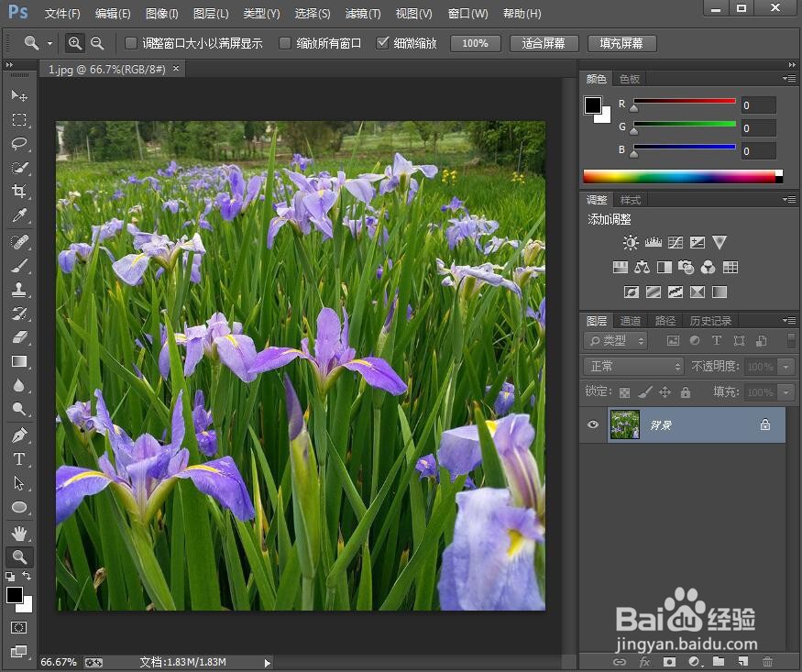This screenshot has width=802, height=672.
Task: Enable resize windows to fit checkbox
Action: point(131,43)
